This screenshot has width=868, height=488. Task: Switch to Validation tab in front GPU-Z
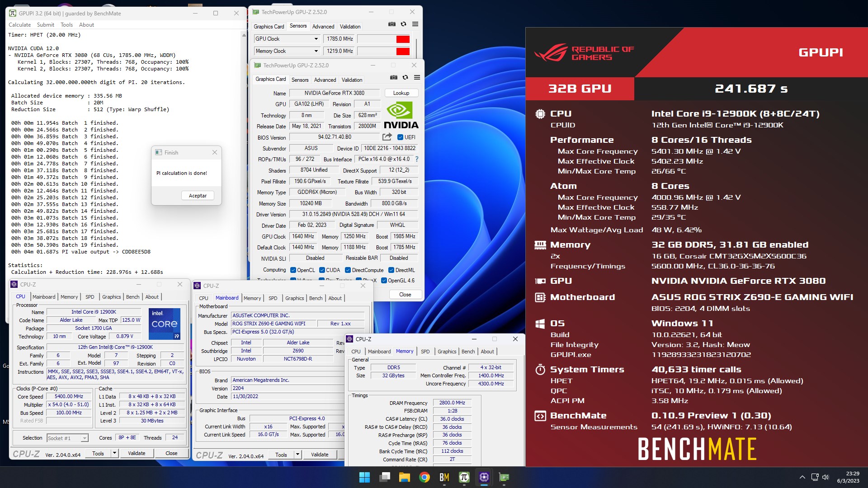[x=352, y=80]
